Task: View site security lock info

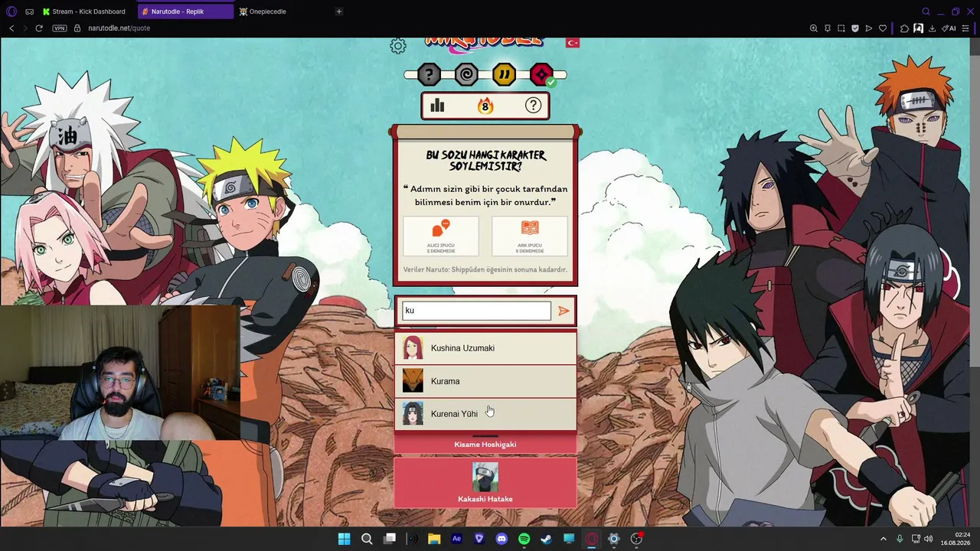Action: pyautogui.click(x=77, y=28)
